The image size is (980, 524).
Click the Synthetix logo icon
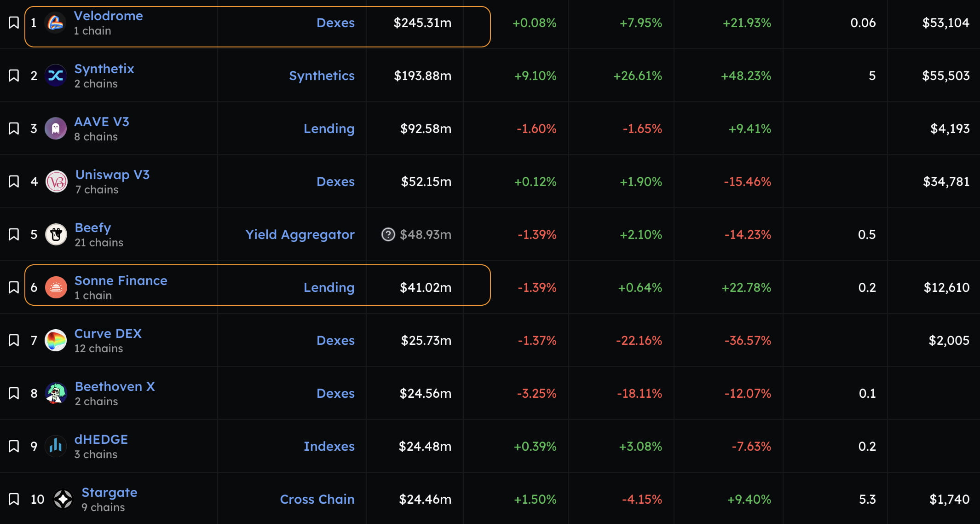point(56,76)
